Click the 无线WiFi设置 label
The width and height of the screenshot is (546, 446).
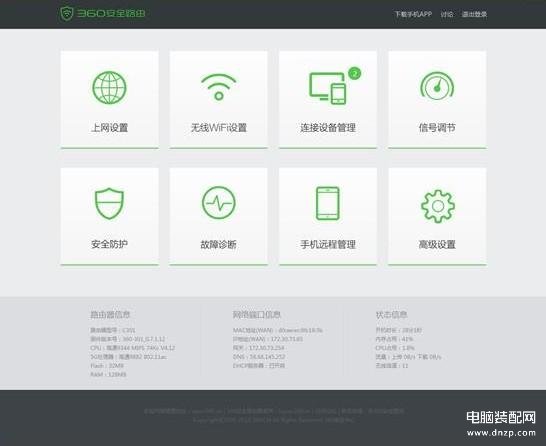click(219, 128)
